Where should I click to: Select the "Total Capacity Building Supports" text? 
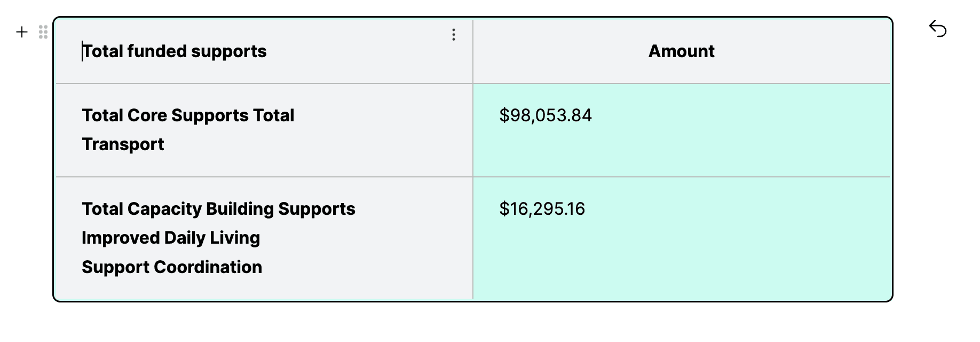218,209
